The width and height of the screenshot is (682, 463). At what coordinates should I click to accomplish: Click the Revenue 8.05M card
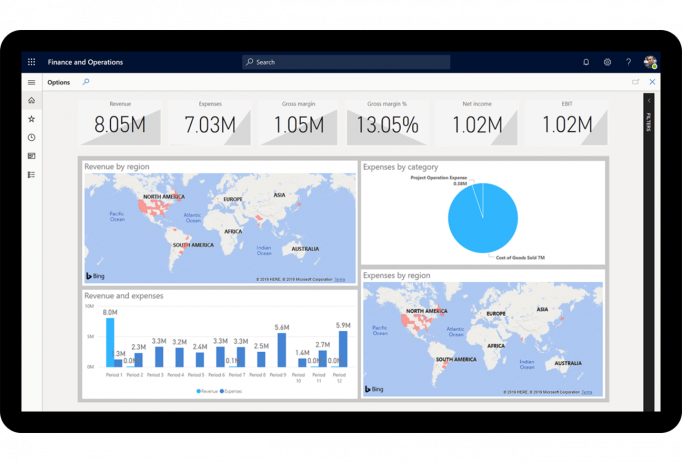[x=120, y=121]
